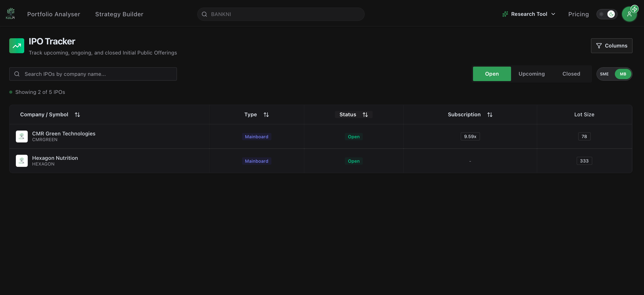The width and height of the screenshot is (644, 295).
Task: Sort by Company / Symbol arrows icon
Action: [77, 115]
